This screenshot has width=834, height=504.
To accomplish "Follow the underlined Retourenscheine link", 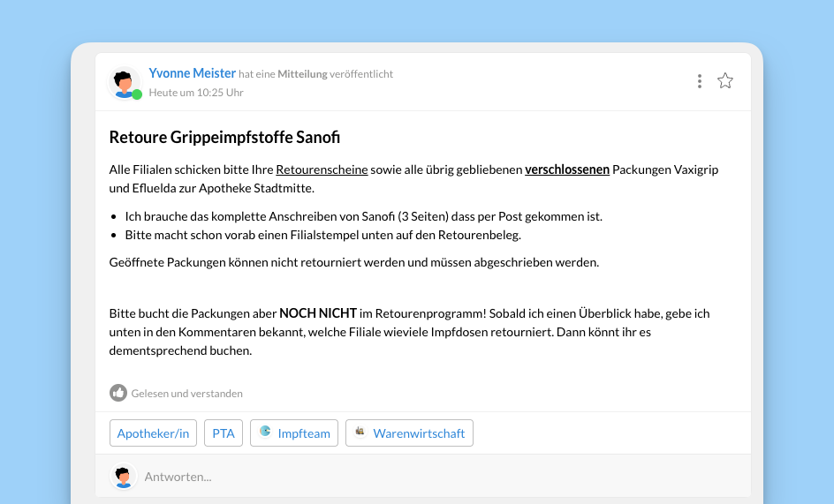I will pos(322,169).
